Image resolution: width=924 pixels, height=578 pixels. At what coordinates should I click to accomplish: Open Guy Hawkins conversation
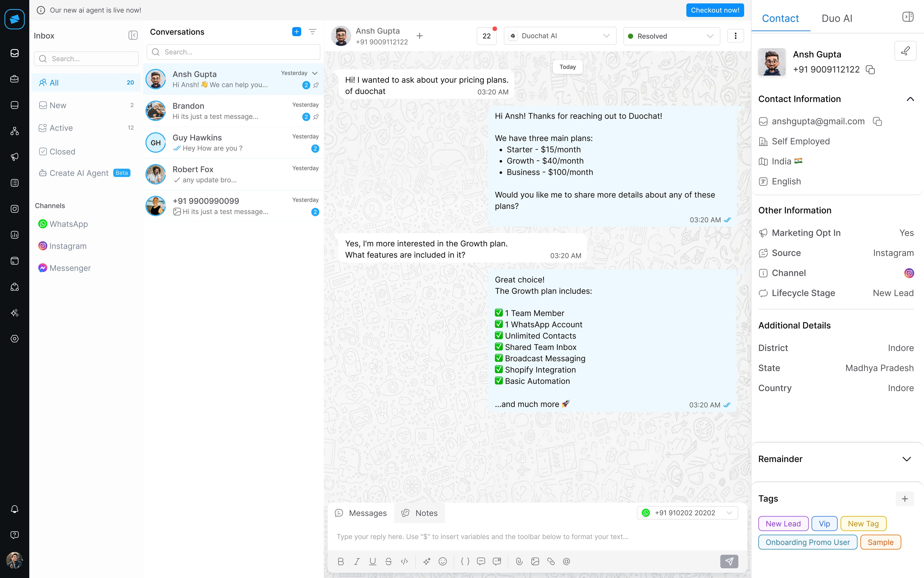tap(233, 143)
